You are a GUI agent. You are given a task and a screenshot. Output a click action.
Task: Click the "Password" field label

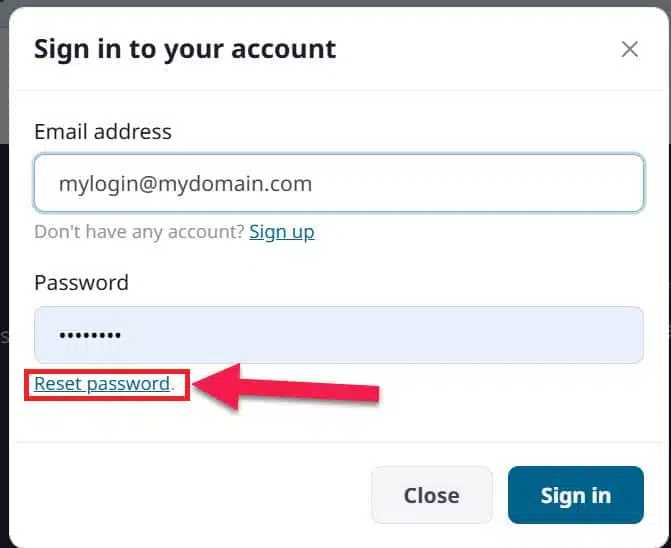click(x=81, y=283)
